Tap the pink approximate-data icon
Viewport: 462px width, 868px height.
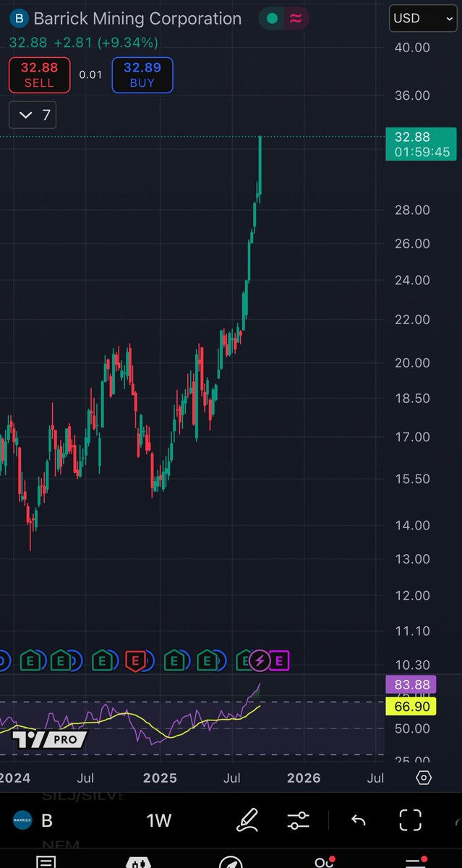click(x=296, y=19)
